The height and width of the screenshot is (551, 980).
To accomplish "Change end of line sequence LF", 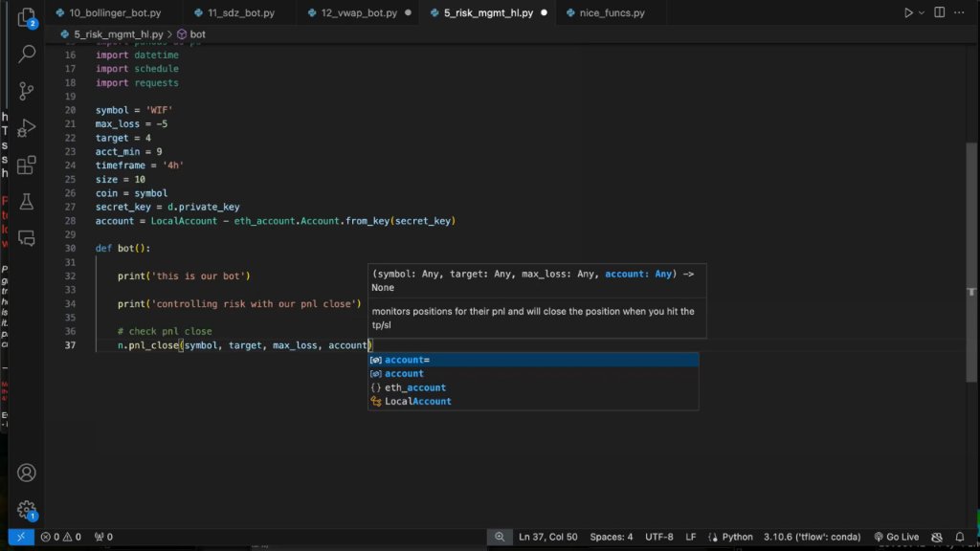I will (691, 537).
